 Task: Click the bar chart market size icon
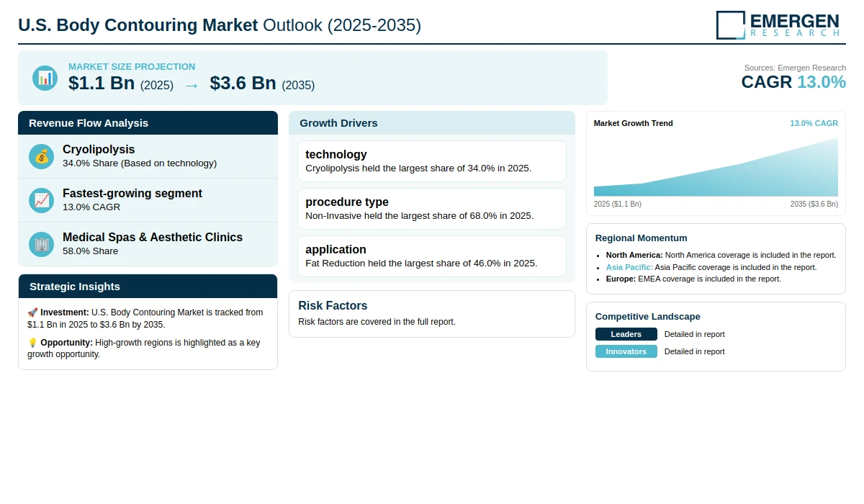(45, 78)
